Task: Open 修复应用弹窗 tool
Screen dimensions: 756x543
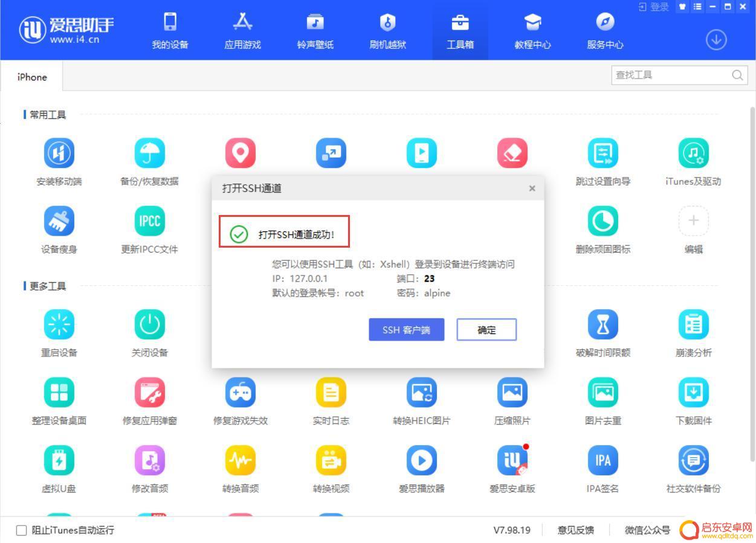Action: [x=150, y=393]
